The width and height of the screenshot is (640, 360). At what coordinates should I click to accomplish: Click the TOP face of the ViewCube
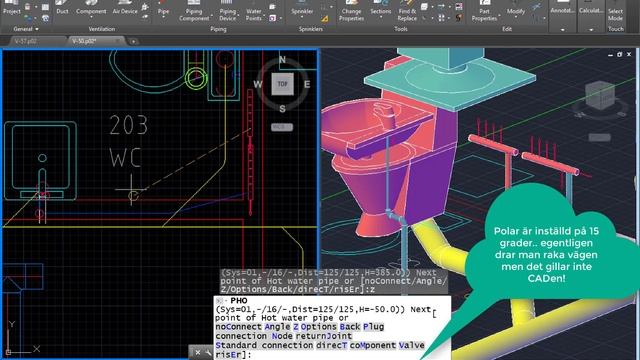click(282, 84)
